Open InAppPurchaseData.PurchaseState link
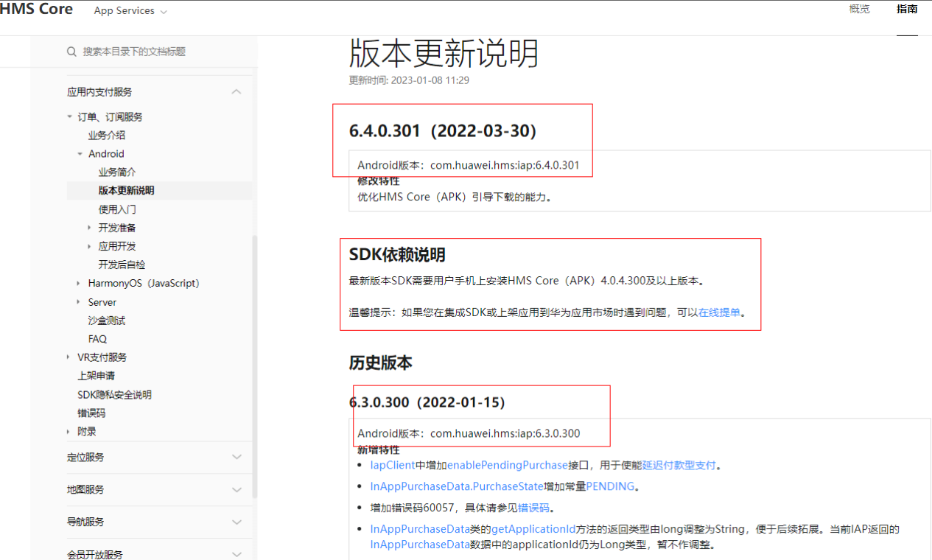The width and height of the screenshot is (932, 560). pos(457,487)
